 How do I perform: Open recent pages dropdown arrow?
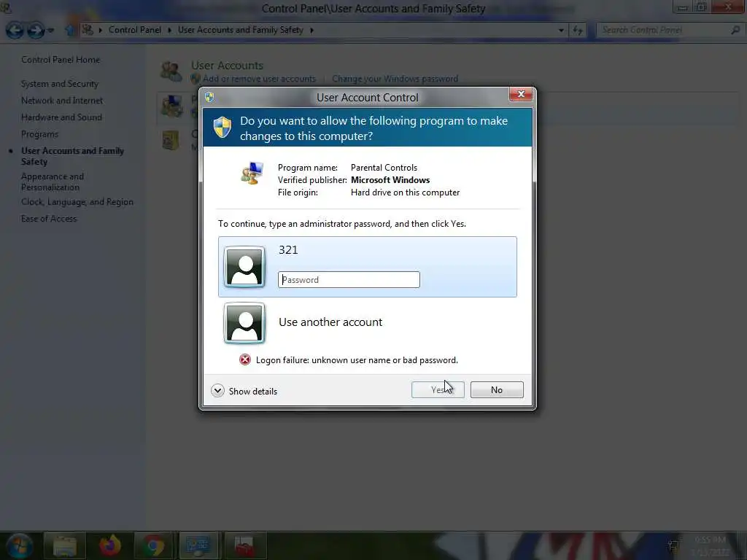[50, 31]
